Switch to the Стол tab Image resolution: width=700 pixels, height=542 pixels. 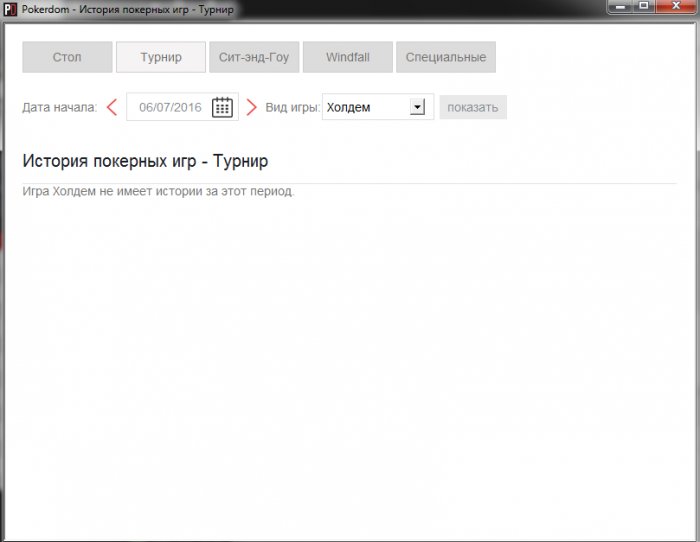pyautogui.click(x=67, y=57)
